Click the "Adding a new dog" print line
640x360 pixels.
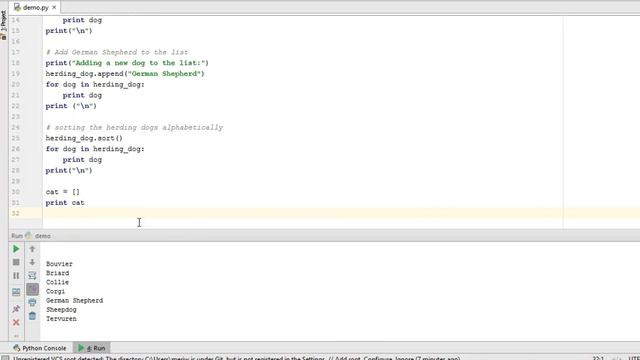pyautogui.click(x=127, y=63)
